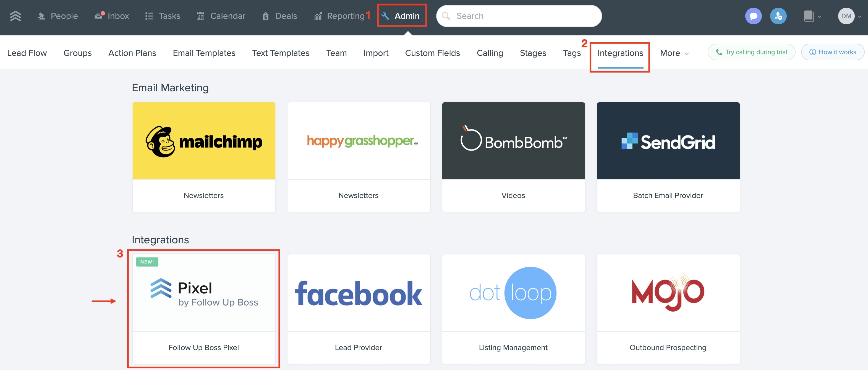Open the Text Templates tab
The image size is (868, 370).
pyautogui.click(x=281, y=53)
